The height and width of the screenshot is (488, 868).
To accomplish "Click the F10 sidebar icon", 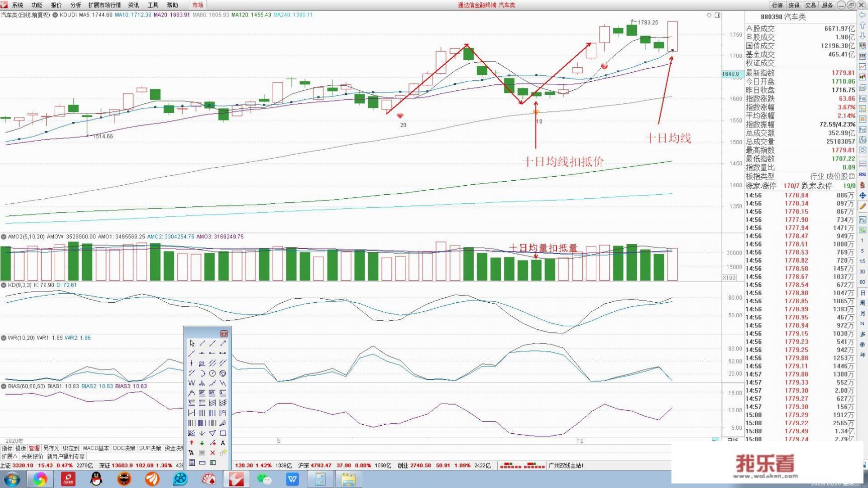I will 862,98.
